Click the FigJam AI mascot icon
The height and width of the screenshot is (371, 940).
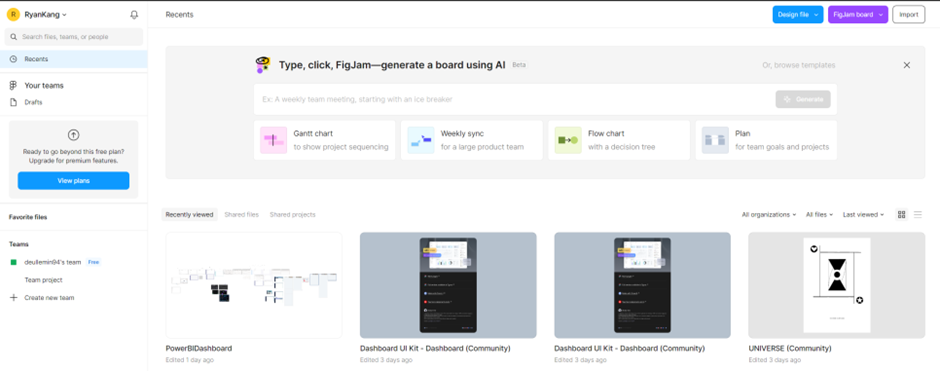tap(262, 65)
